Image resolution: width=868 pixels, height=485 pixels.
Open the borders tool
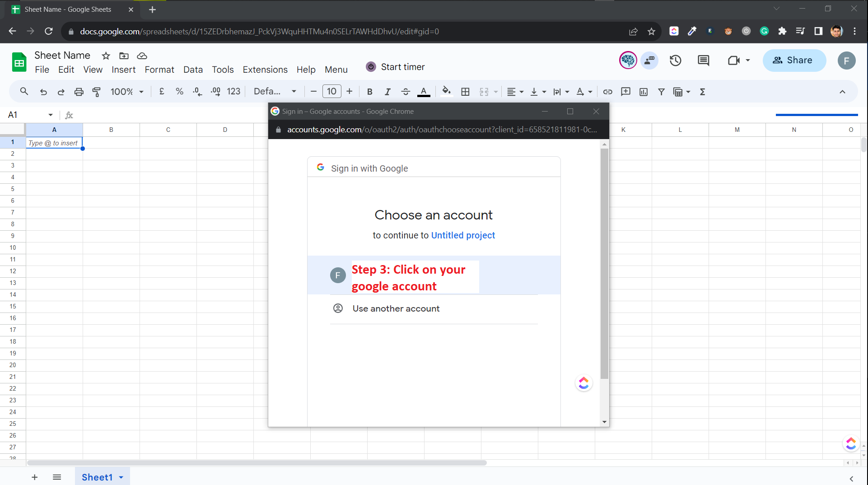point(465,92)
